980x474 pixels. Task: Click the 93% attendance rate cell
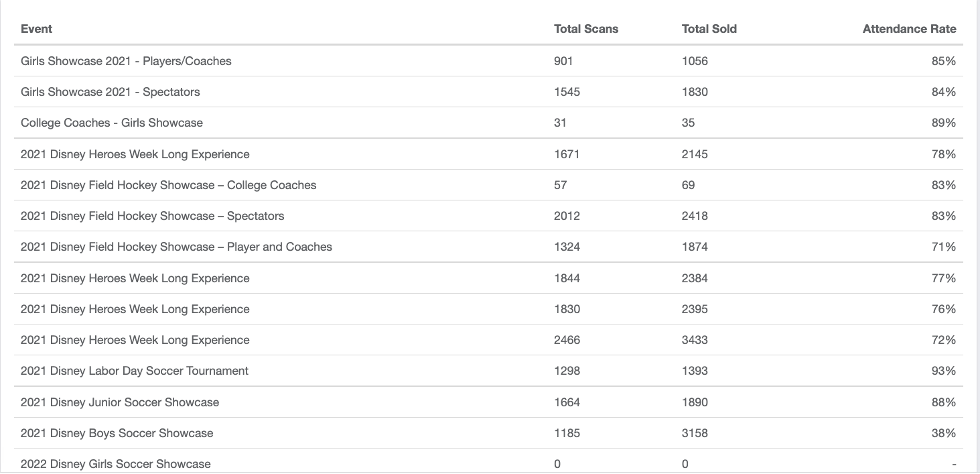(943, 371)
